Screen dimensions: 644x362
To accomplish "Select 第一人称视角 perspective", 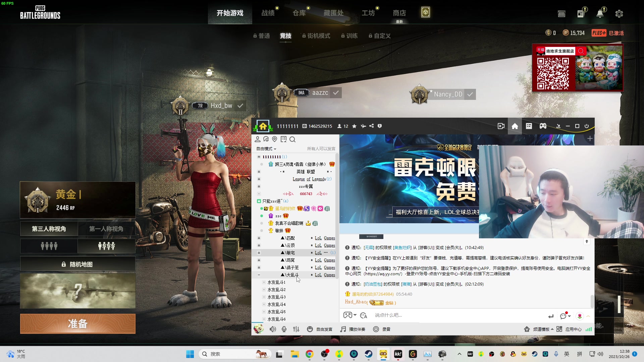I will [x=106, y=229].
